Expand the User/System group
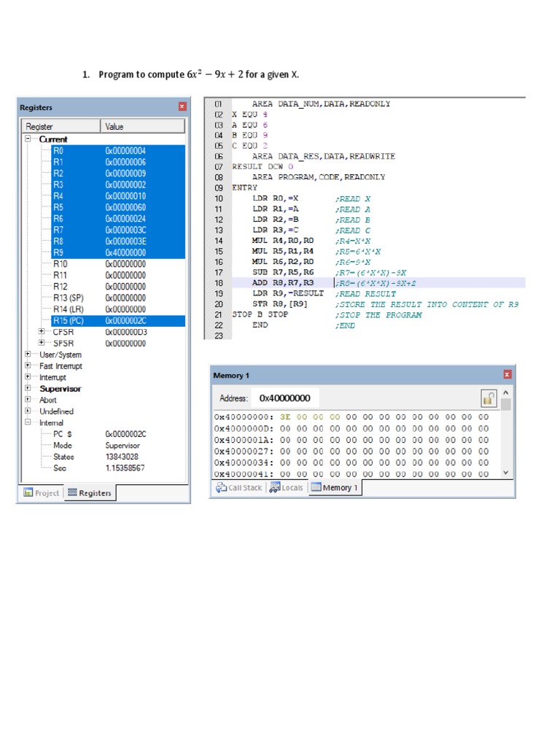 (28, 354)
